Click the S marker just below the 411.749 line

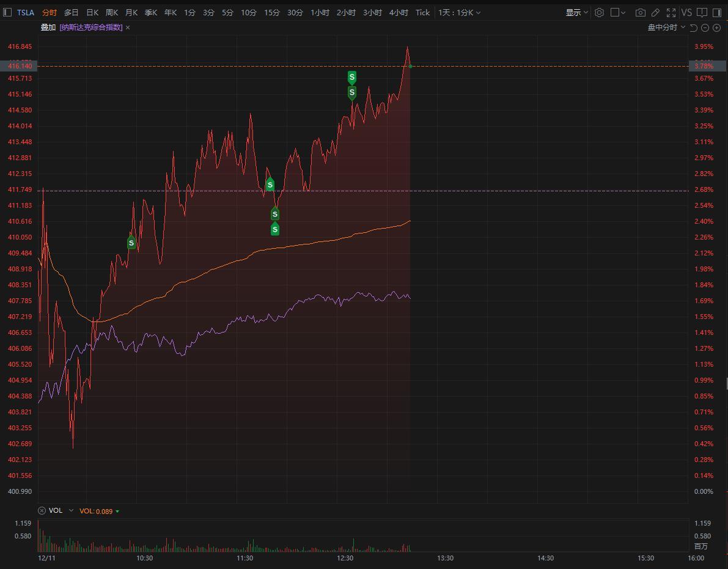click(x=275, y=213)
